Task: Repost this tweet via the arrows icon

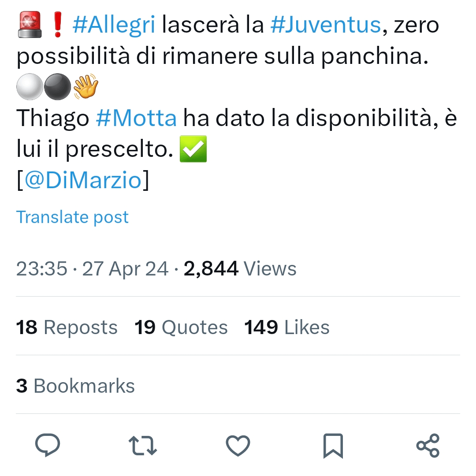Action: point(143,445)
